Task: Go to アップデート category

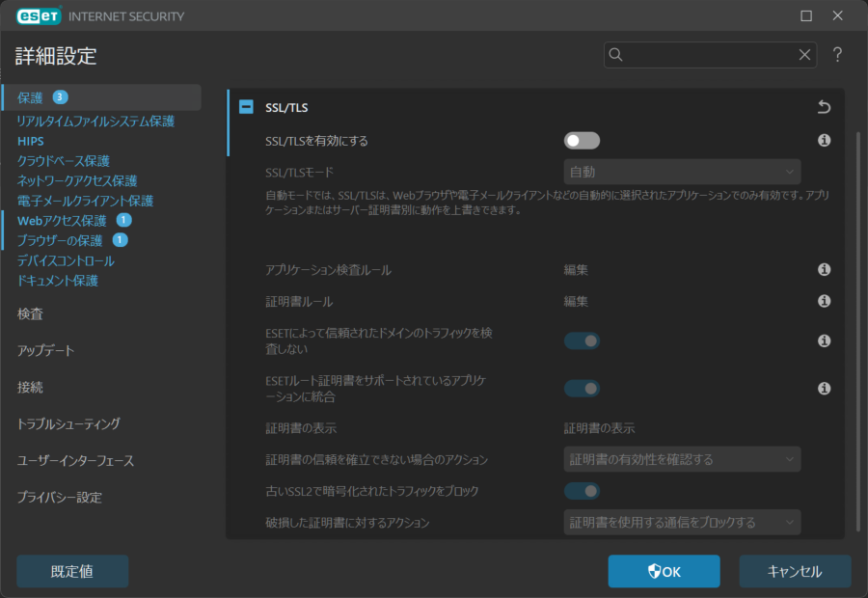Action: [45, 350]
